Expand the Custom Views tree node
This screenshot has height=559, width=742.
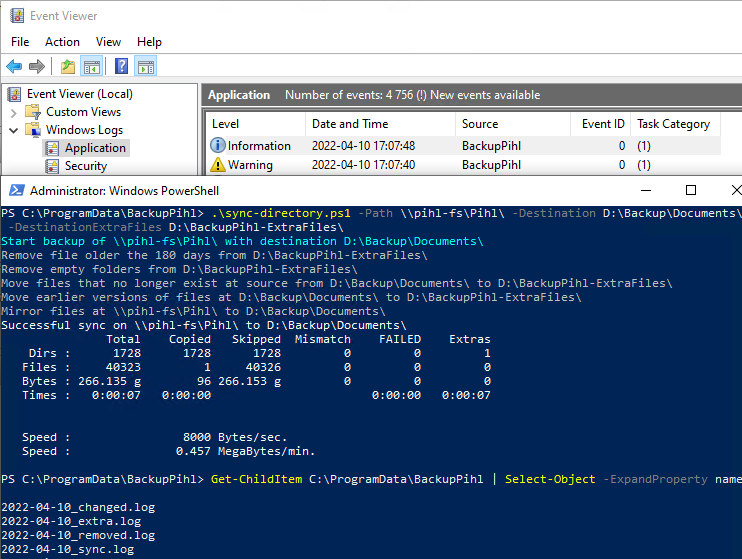pyautogui.click(x=14, y=113)
